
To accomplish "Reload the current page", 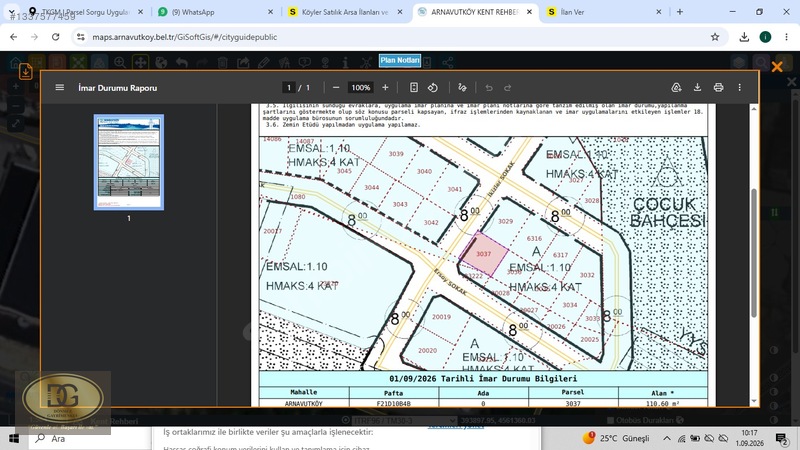I will 56,37.
